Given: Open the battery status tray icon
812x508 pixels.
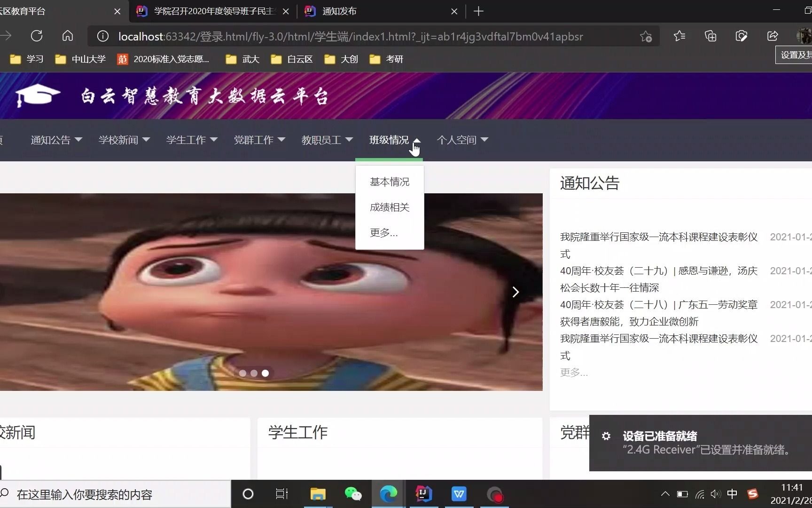Looking at the screenshot, I should (682, 494).
